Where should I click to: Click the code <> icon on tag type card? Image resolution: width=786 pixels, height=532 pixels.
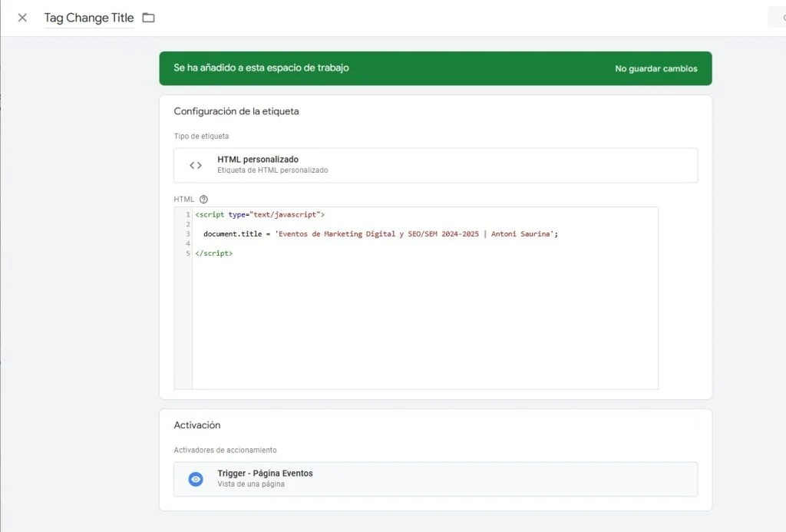pos(196,164)
